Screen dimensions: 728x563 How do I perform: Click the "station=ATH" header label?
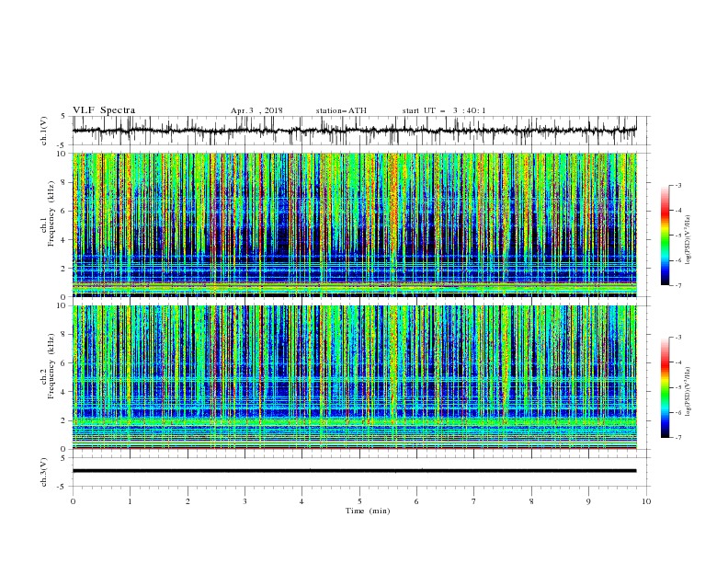(341, 110)
